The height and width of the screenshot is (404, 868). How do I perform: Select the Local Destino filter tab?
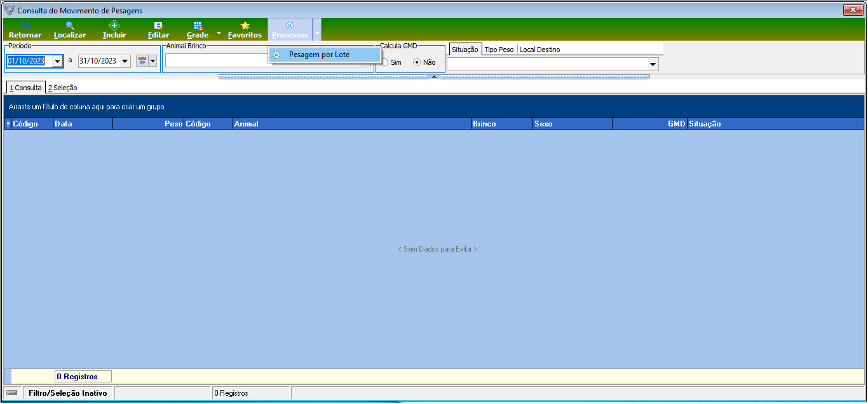pyautogui.click(x=539, y=50)
